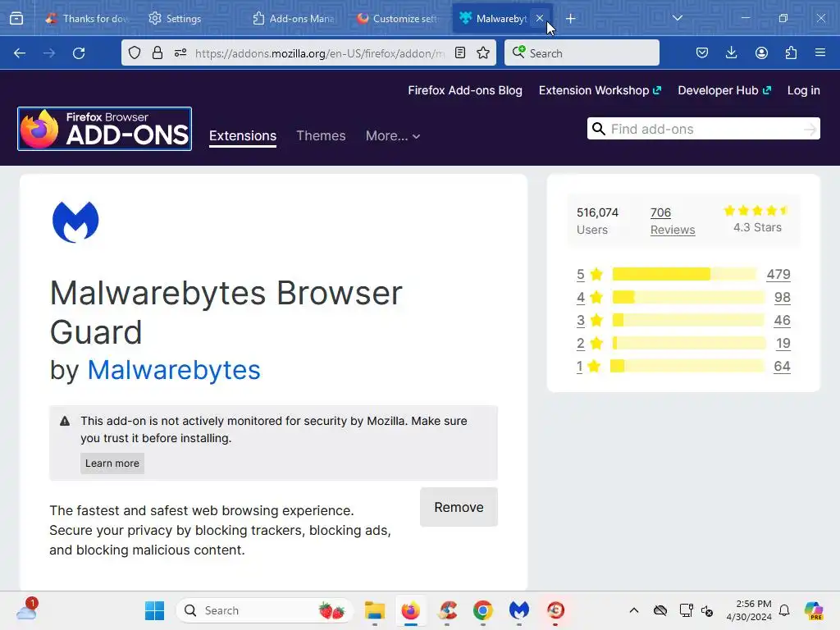
Task: Open Firefox Add-ons Blog link
Action: point(465,90)
